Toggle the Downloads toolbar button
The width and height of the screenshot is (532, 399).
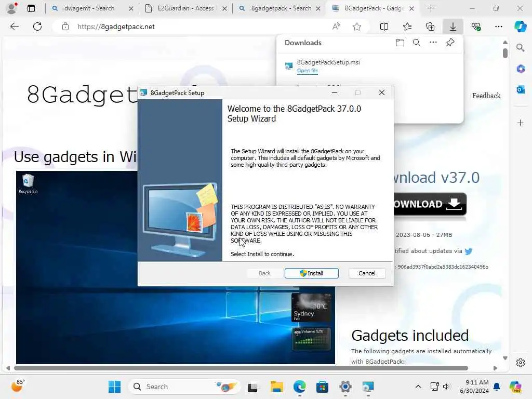pos(453,26)
